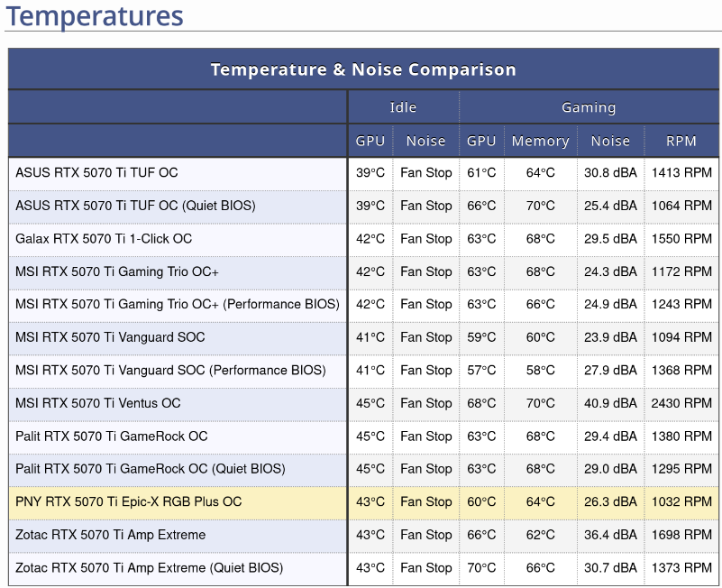This screenshot has height=588, width=722.
Task: Click the MSI RTX 5070 Ti Ventus OC name
Action: (98, 403)
